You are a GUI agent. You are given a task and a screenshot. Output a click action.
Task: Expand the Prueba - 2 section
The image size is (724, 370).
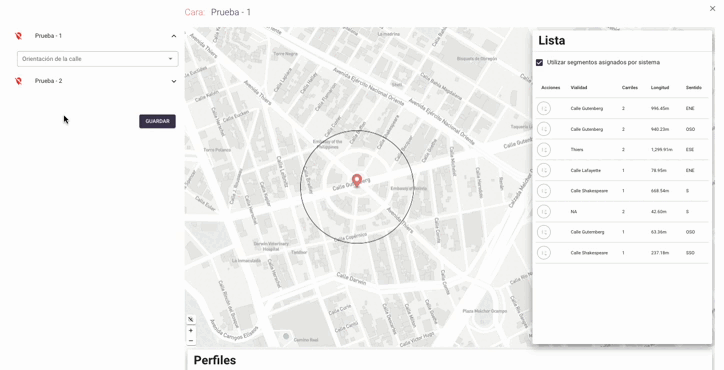[174, 81]
